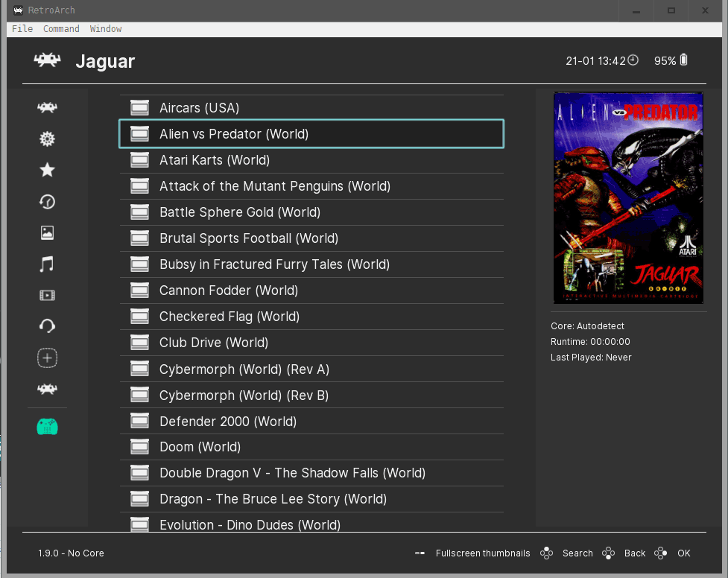This screenshot has width=728, height=578.
Task: Select the green Jaguar playlist controller icon
Action: click(47, 427)
